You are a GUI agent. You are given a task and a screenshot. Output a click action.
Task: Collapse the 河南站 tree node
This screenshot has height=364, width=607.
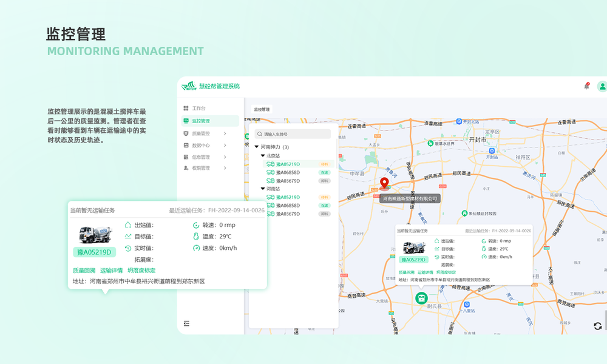tap(263, 189)
